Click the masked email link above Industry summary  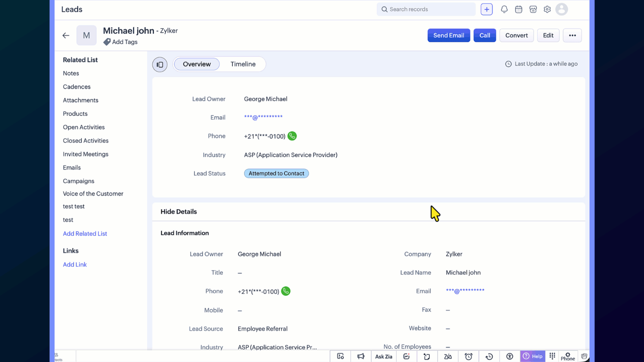(x=263, y=118)
